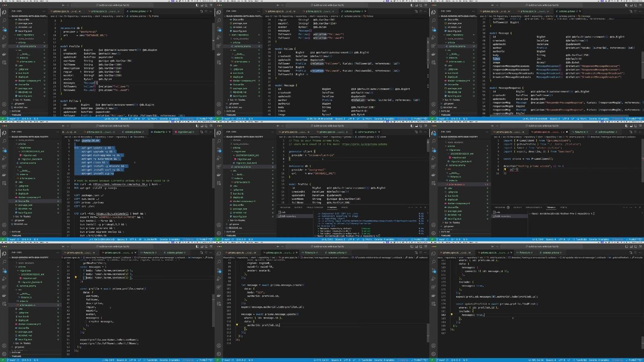
Task: Expand node_modules folder in center window's file tree
Action: tap(241, 144)
